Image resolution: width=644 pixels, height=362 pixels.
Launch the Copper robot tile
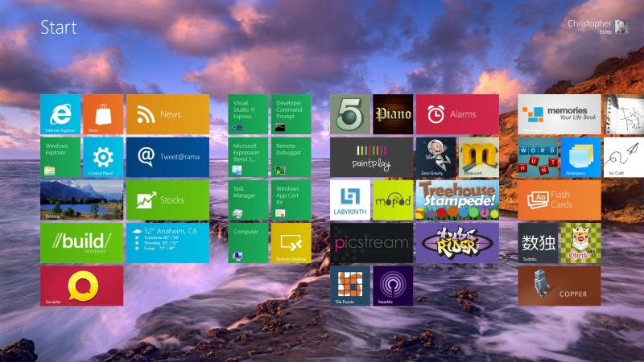(x=559, y=286)
